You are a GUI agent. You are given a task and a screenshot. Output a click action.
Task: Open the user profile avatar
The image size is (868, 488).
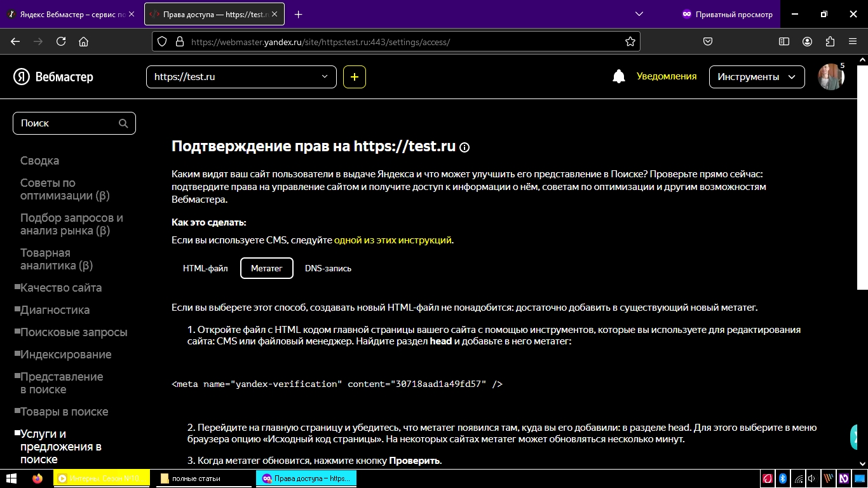point(831,77)
